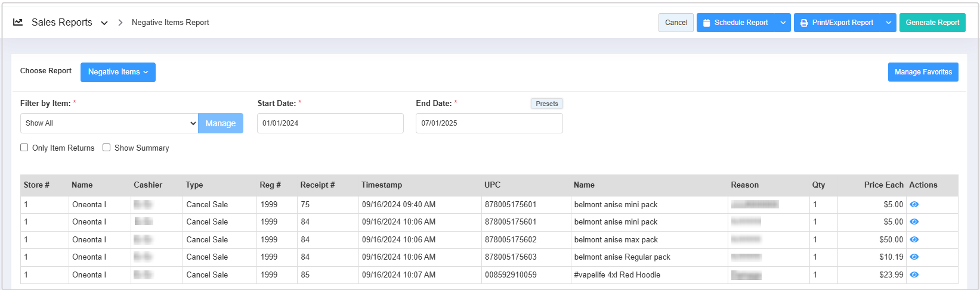Screen dimensions: 980x290
Task: Expand the Sales Reports dropdown chevron
Action: (x=104, y=23)
